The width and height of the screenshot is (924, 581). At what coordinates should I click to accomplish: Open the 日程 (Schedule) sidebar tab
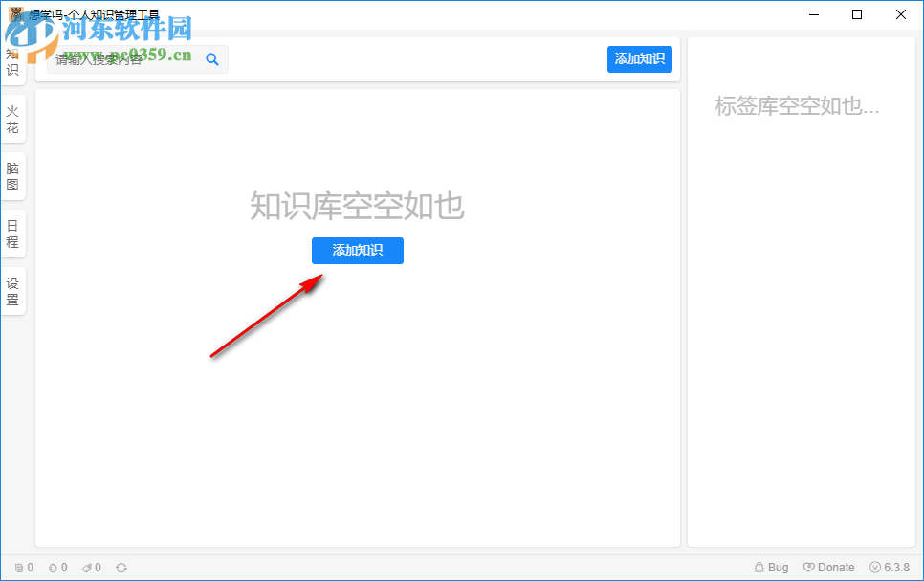[12, 233]
